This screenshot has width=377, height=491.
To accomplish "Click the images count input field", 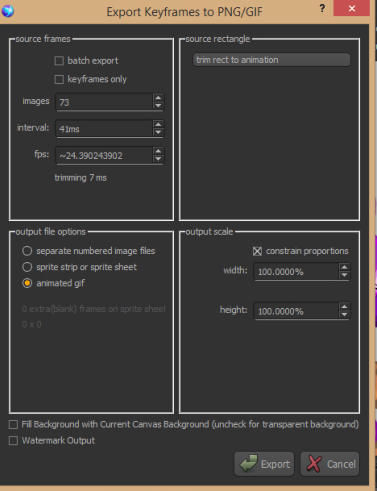I will point(104,102).
